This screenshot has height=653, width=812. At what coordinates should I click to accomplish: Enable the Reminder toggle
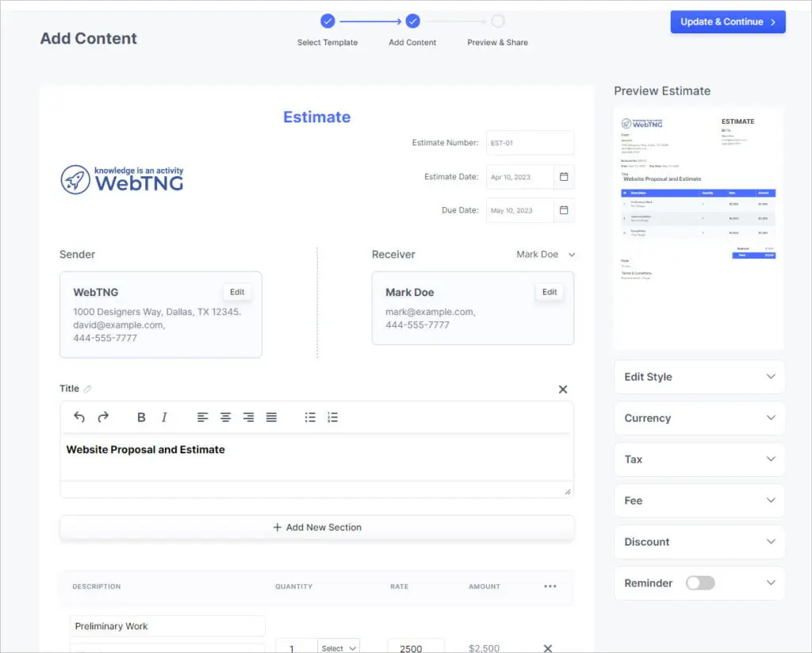point(701,583)
